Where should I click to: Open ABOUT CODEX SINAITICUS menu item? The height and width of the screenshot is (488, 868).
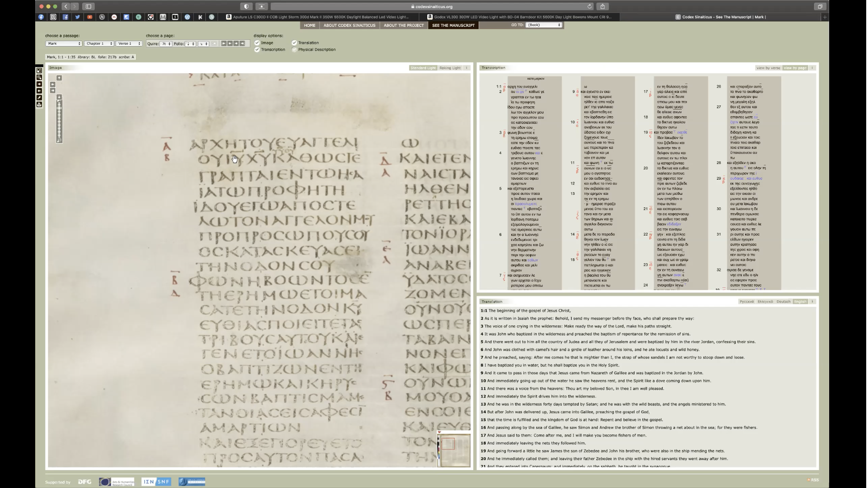(349, 25)
